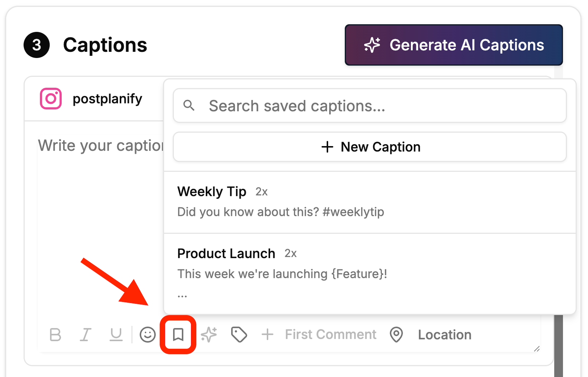Click the vertical scrollbar on right edge
This screenshot has width=588, height=377.
[558, 345]
